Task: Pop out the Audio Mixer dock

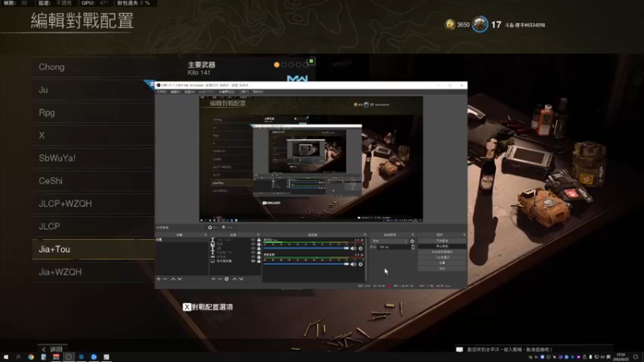Action: click(x=365, y=235)
